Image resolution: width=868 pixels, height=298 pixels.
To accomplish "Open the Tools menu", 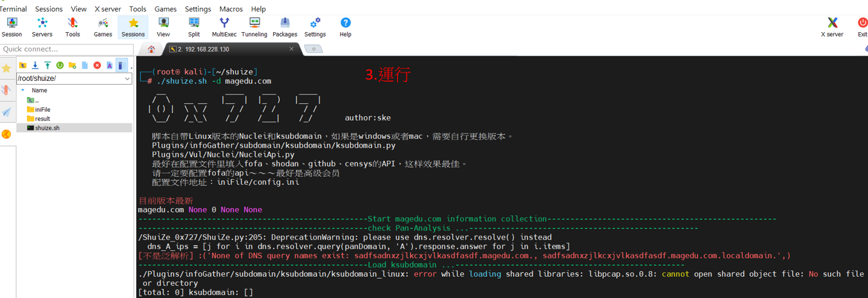I will click(137, 9).
